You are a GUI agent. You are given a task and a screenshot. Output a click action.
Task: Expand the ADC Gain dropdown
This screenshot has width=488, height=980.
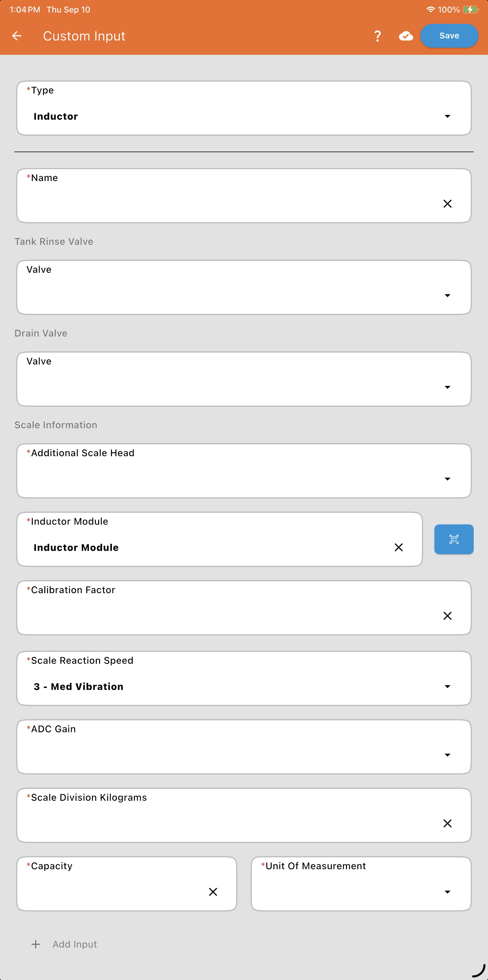[x=244, y=747]
